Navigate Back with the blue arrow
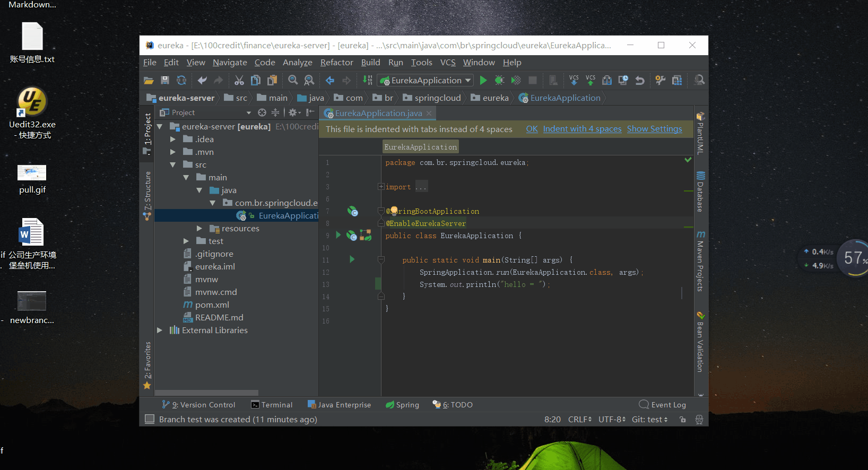 [x=330, y=80]
